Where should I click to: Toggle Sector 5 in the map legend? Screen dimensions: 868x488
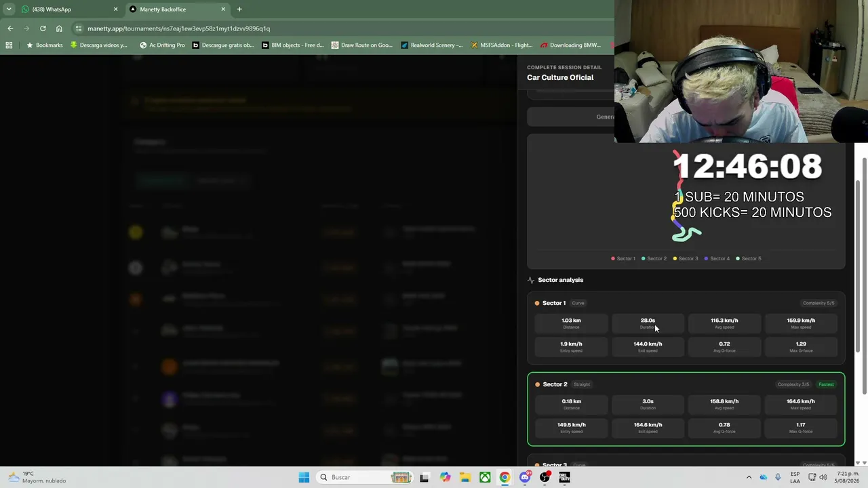coord(749,258)
